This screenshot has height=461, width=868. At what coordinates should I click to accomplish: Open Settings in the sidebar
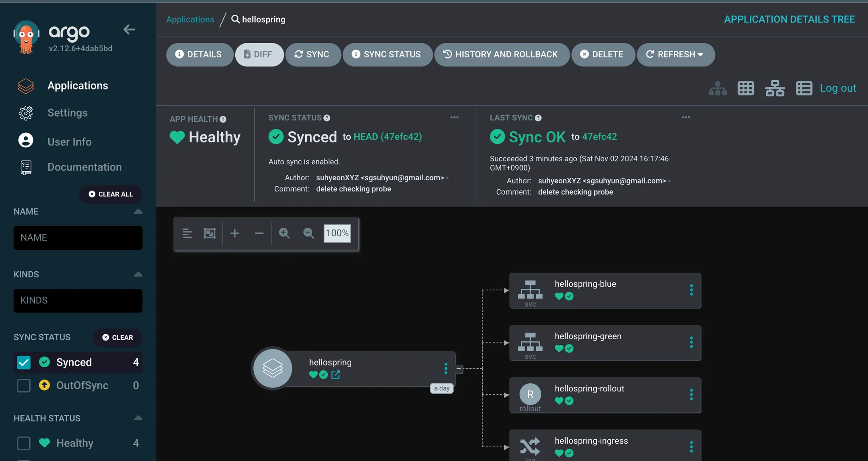(x=67, y=113)
